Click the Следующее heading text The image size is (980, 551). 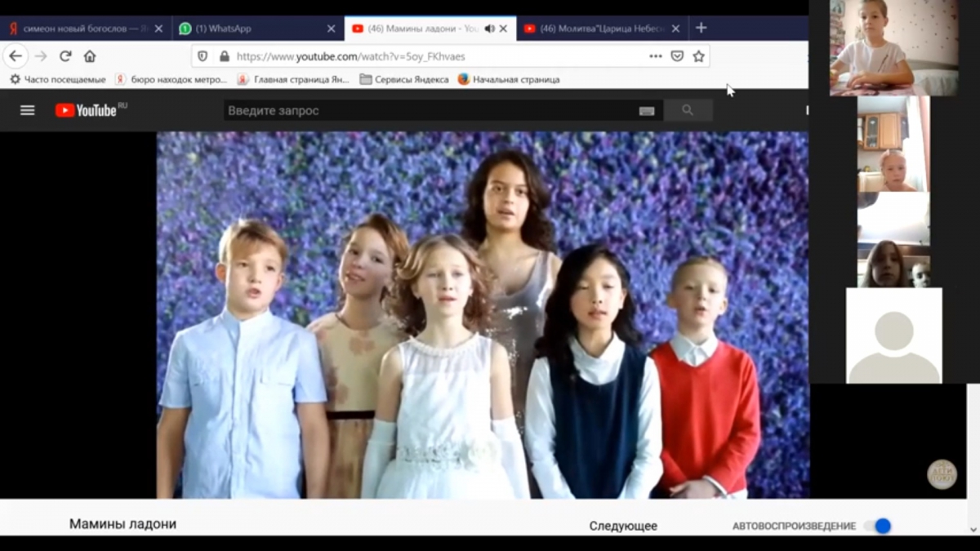[x=623, y=526]
